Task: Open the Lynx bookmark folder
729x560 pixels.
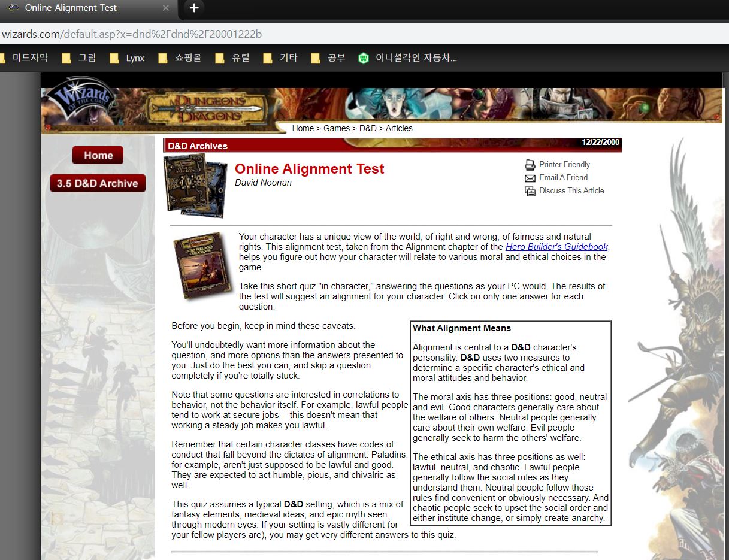Action: click(x=128, y=58)
